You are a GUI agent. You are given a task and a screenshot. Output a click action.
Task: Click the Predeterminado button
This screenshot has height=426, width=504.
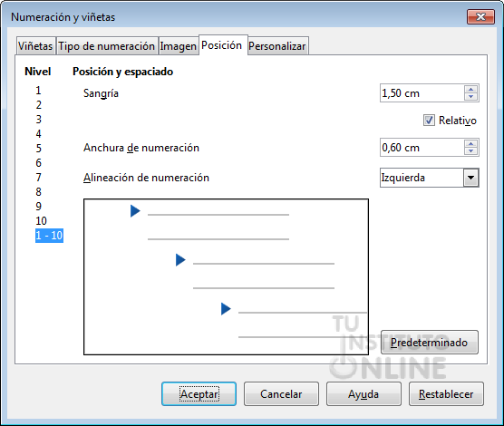pos(429,342)
